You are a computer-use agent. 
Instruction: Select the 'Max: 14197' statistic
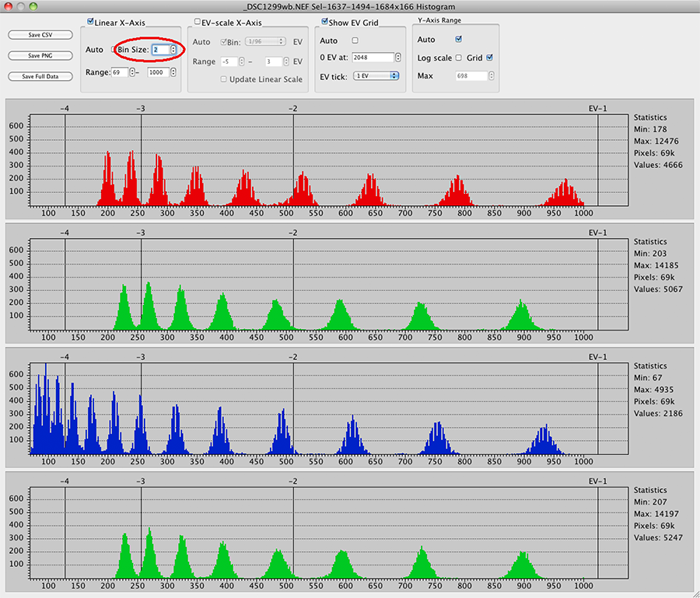point(656,514)
